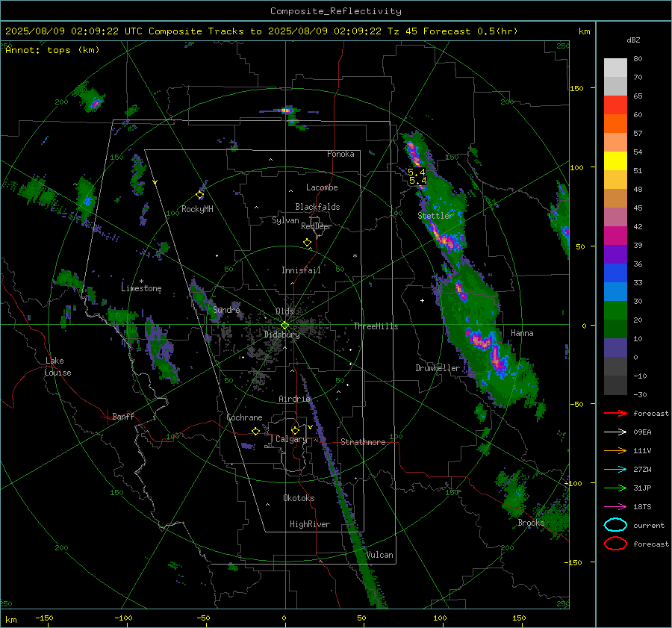Click the Blackfalds city label
This screenshot has width=672, height=628.
[317, 207]
